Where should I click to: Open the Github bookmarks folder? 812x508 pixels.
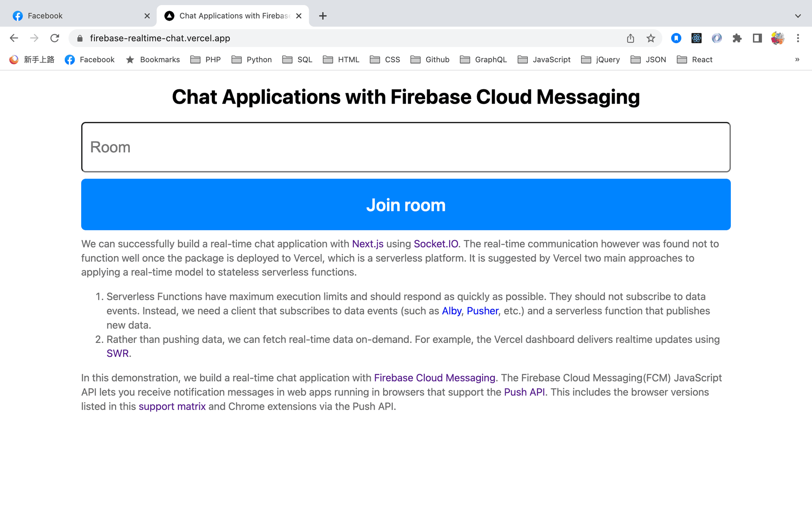pyautogui.click(x=430, y=60)
